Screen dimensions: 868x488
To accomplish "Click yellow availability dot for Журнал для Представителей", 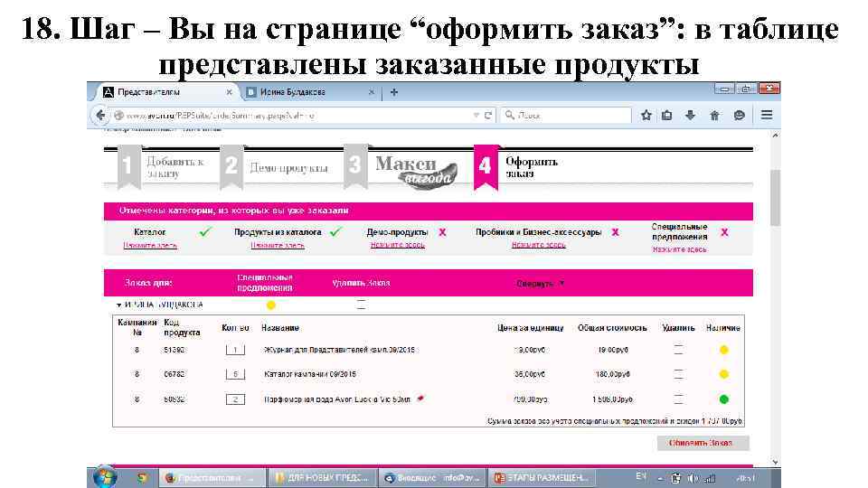I will click(x=723, y=350).
